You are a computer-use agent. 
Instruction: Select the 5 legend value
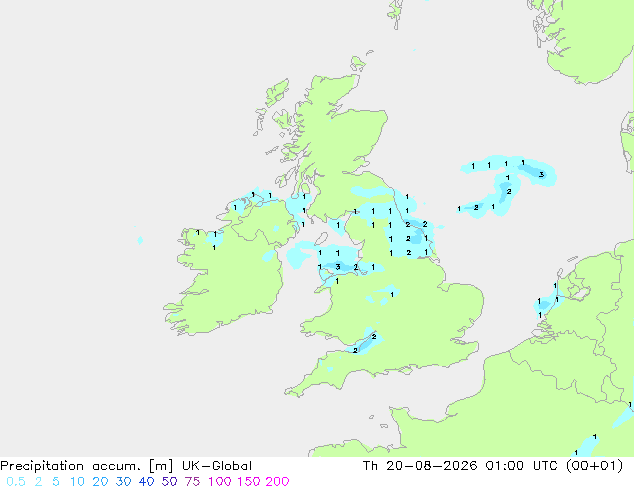click(56, 482)
